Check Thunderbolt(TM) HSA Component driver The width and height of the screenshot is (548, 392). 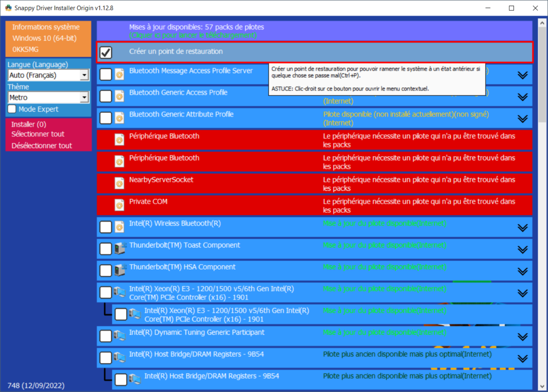pyautogui.click(x=105, y=271)
